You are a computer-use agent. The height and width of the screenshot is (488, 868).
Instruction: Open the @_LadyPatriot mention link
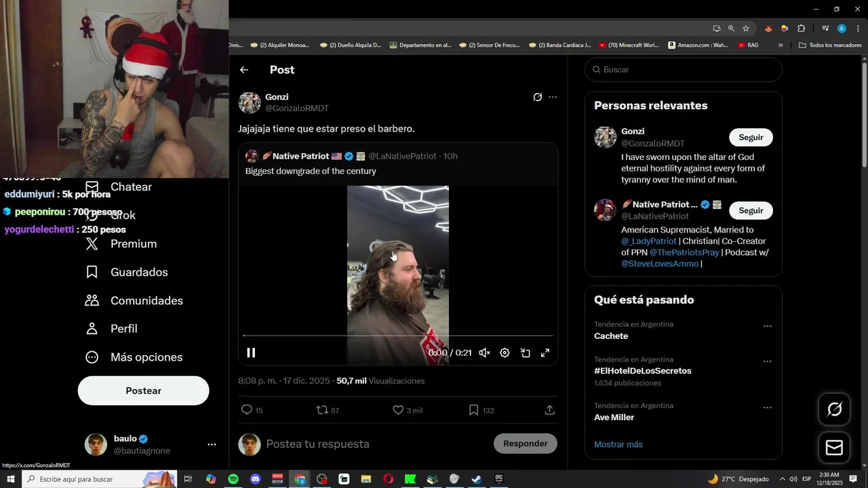pyautogui.click(x=649, y=241)
